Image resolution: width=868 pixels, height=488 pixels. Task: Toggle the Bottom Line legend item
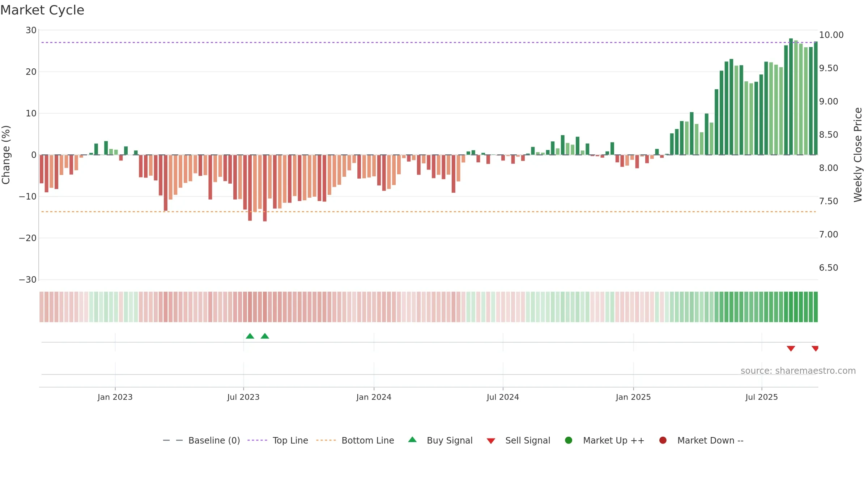pos(355,440)
